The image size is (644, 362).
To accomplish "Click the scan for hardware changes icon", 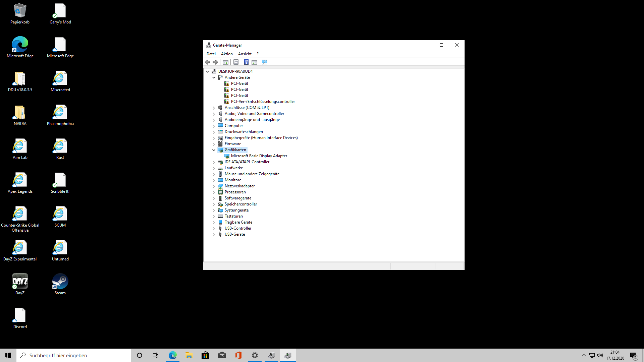I will [x=265, y=62].
